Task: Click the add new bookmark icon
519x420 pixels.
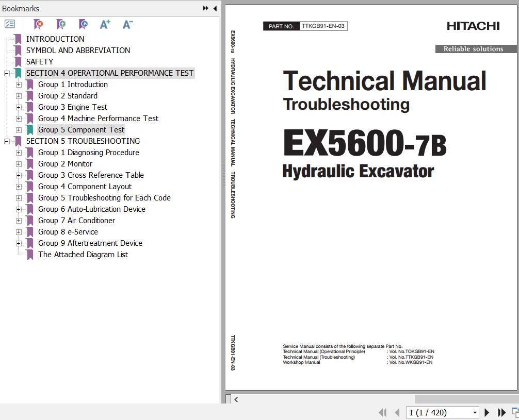Action: (61, 24)
